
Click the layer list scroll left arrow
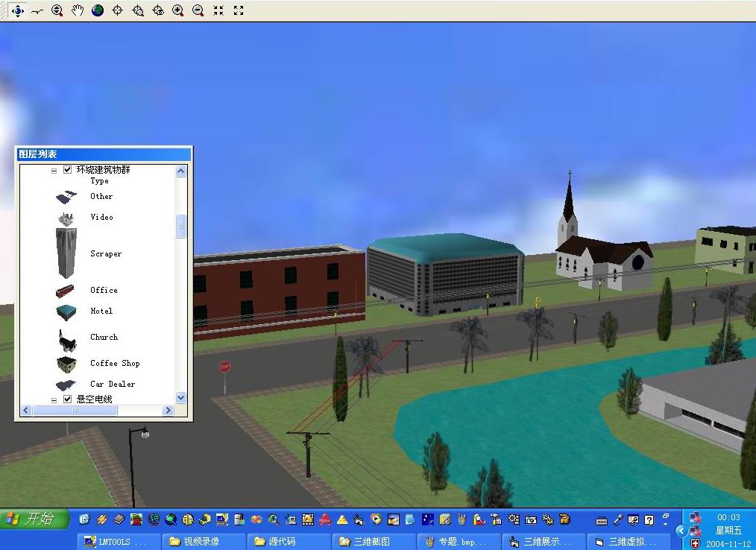26,410
